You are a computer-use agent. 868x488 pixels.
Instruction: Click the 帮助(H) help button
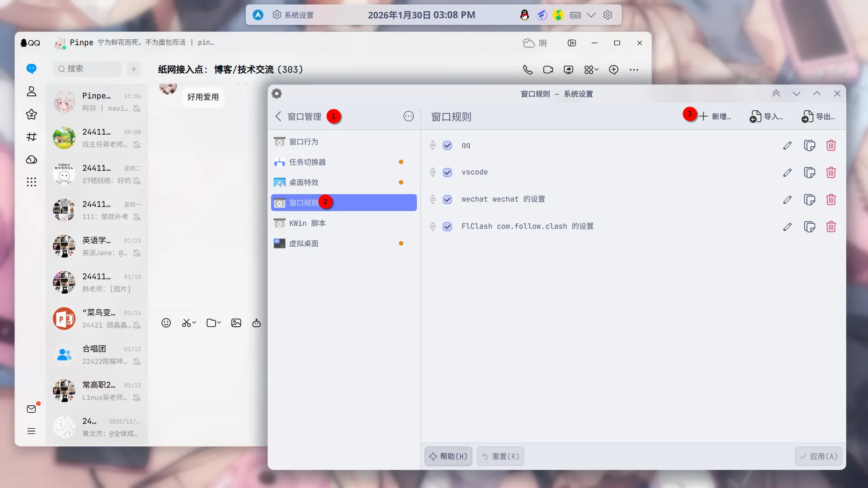point(448,456)
